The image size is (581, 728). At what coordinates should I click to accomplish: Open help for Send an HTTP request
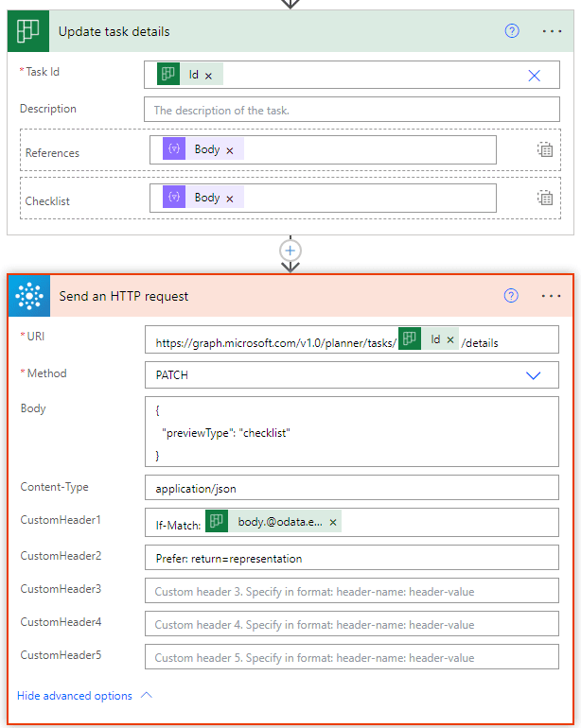coord(512,296)
